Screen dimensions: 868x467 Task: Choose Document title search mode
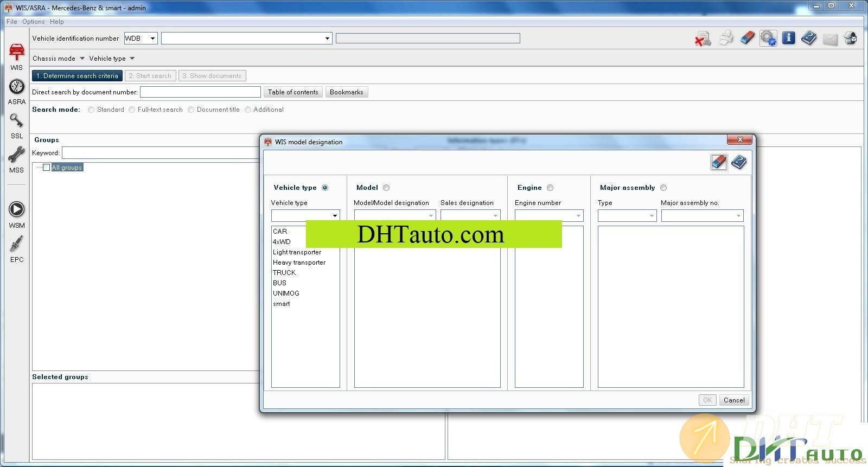pos(191,110)
